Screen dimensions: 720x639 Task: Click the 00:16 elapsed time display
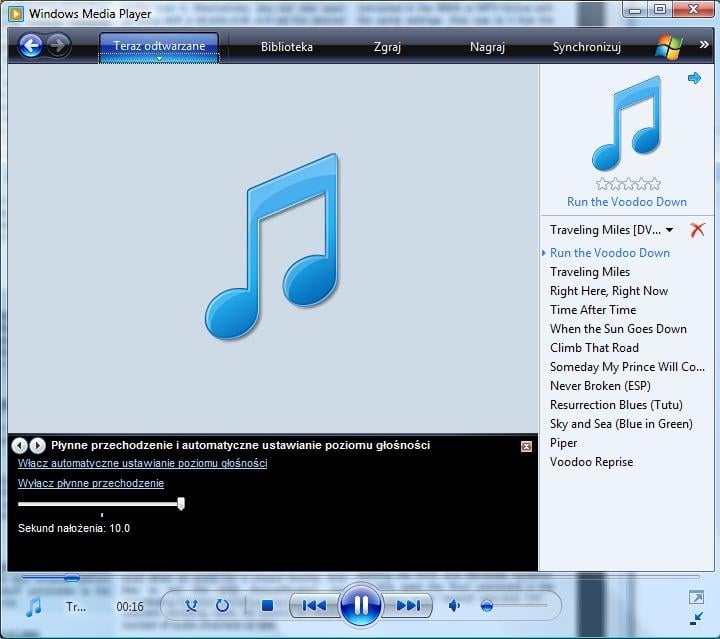(130, 607)
